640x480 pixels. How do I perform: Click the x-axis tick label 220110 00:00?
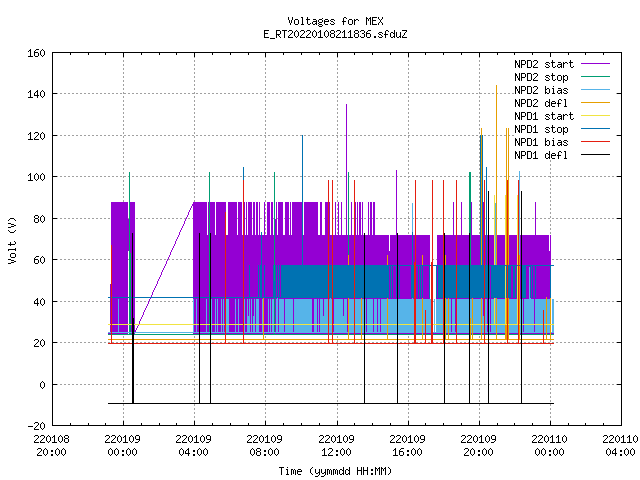549,446
